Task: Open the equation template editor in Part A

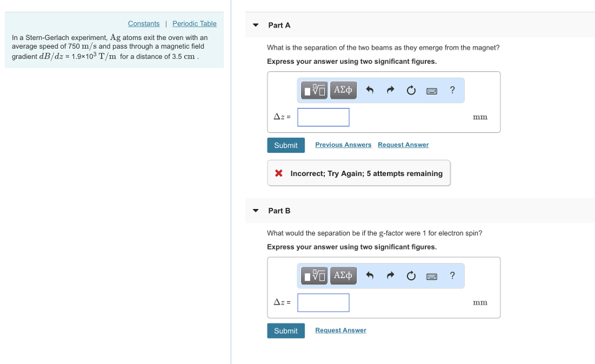Action: (x=313, y=90)
